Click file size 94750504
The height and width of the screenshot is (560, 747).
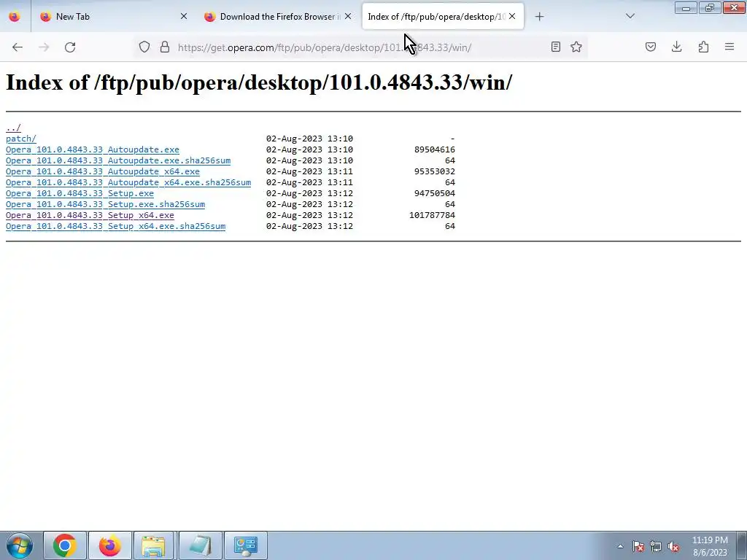(435, 193)
